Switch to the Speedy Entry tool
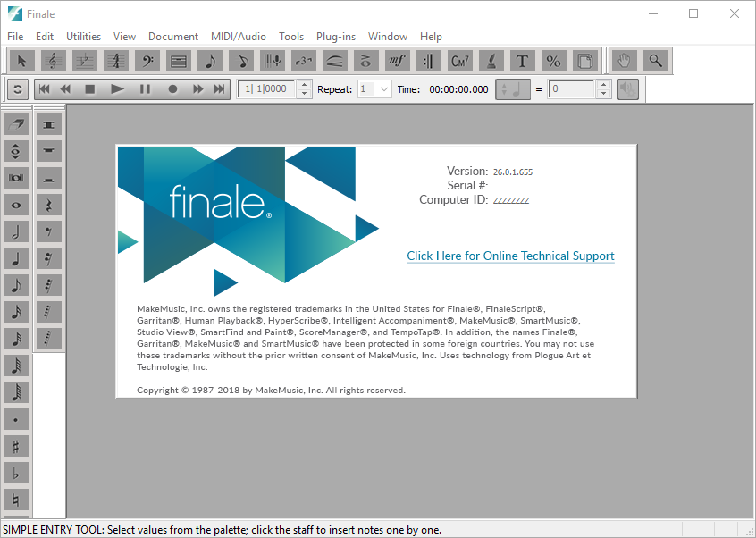This screenshot has width=756, height=538. pyautogui.click(x=241, y=61)
